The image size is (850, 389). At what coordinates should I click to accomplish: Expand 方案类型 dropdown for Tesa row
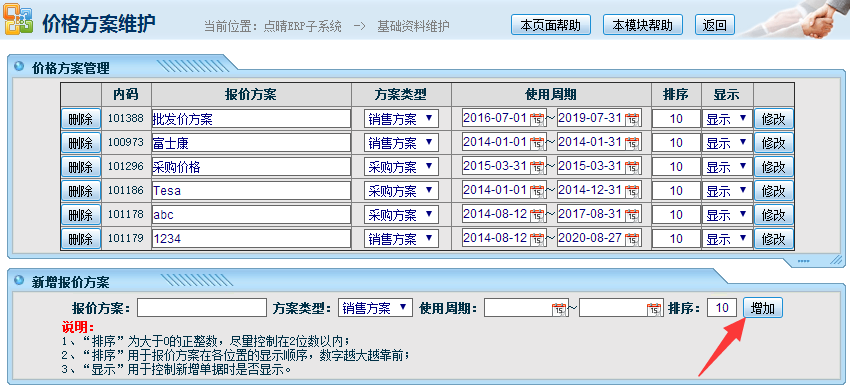coord(401,190)
